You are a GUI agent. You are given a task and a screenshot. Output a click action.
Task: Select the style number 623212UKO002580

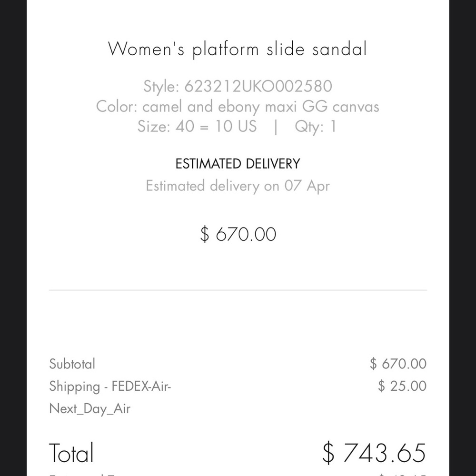pos(258,86)
